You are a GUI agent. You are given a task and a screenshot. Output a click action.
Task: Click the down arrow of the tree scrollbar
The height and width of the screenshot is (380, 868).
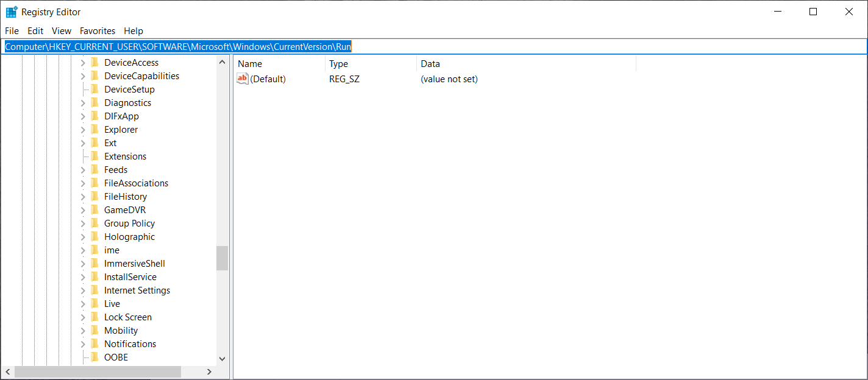click(x=222, y=359)
